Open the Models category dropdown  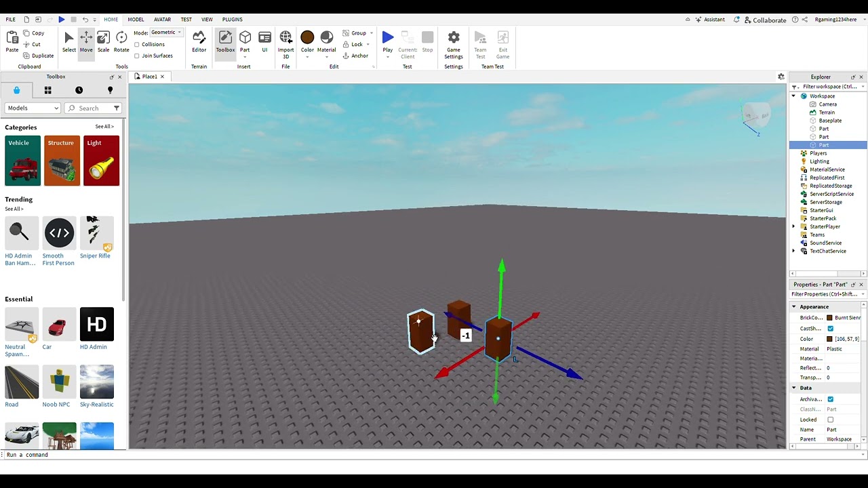(x=33, y=108)
